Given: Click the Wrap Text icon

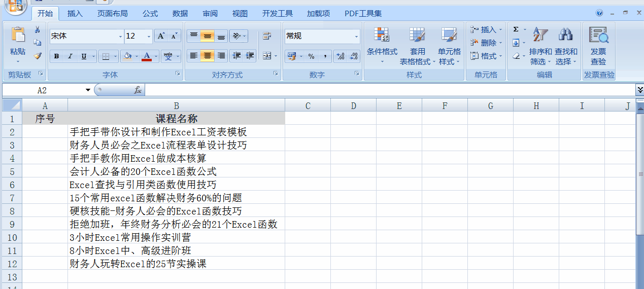Looking at the screenshot, I should tap(267, 36).
